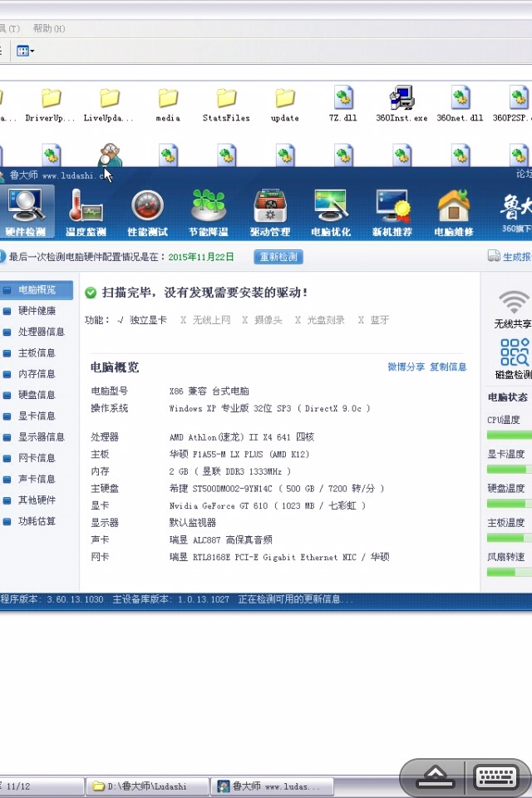Click the CPU温度 progress bar

(509, 435)
